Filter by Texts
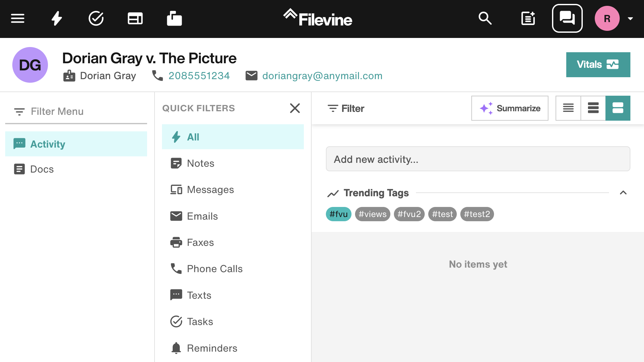The width and height of the screenshot is (644, 362). pyautogui.click(x=233, y=295)
